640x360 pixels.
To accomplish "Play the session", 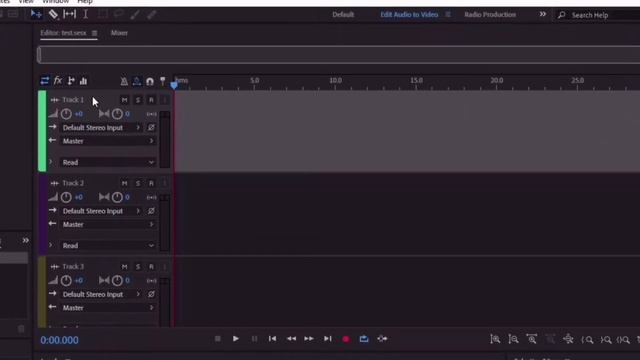I will pos(236,339).
